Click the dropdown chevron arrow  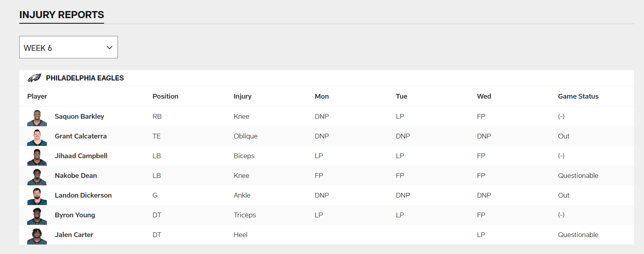coord(110,48)
